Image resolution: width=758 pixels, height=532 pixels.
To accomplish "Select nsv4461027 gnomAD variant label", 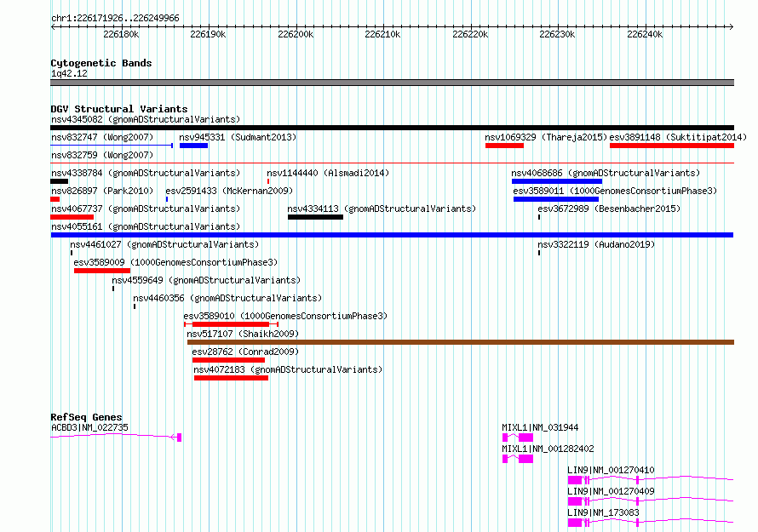I will (x=164, y=244).
